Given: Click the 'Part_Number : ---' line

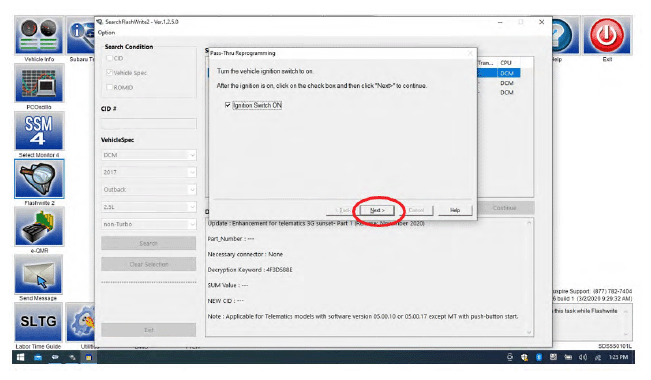Looking at the screenshot, I should (x=231, y=239).
